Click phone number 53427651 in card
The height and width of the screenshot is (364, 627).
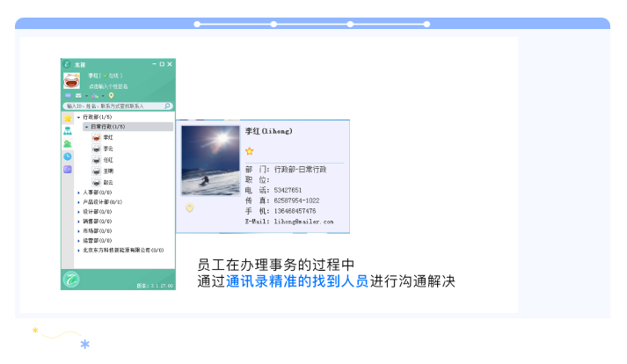[x=288, y=190]
